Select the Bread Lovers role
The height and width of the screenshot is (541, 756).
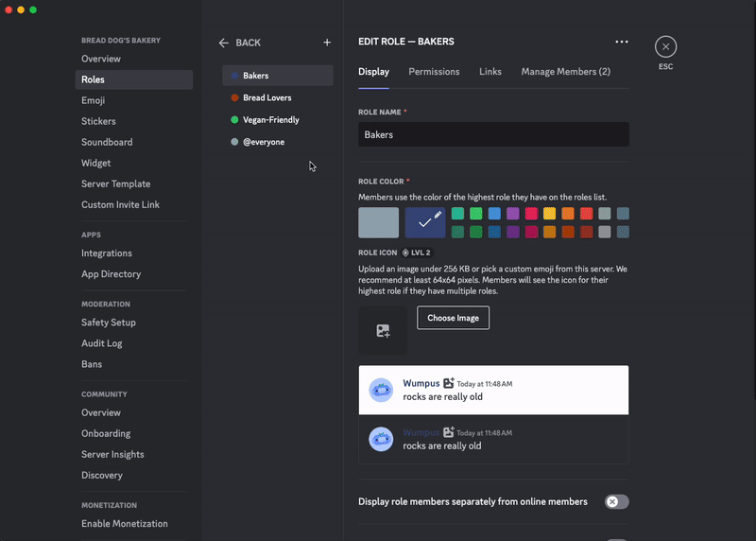click(x=278, y=98)
